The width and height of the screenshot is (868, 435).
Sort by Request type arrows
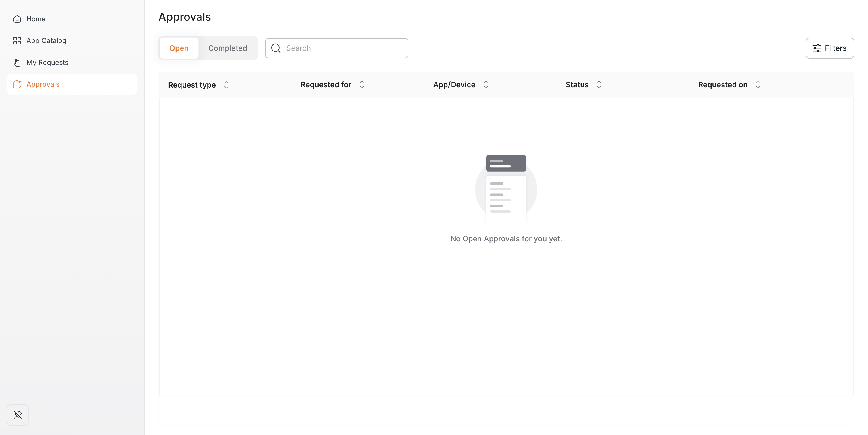pos(226,85)
